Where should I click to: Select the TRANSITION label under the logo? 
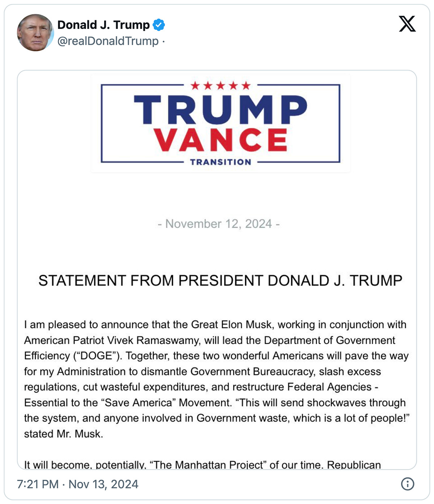point(221,162)
